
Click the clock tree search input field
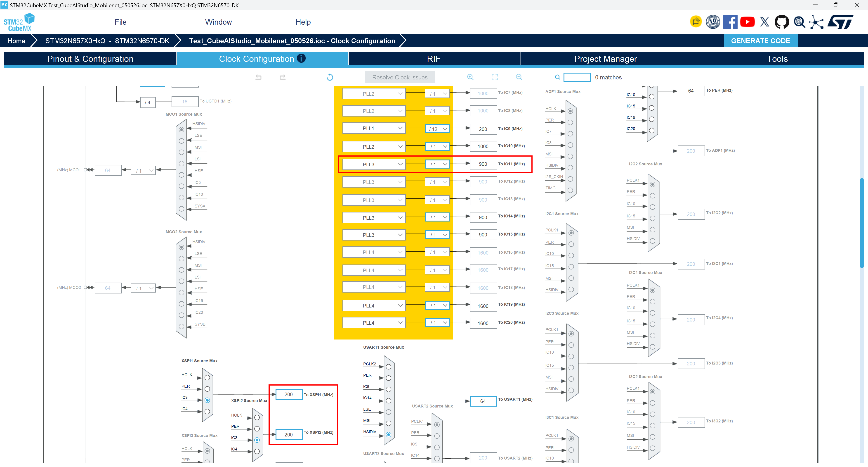coord(577,77)
